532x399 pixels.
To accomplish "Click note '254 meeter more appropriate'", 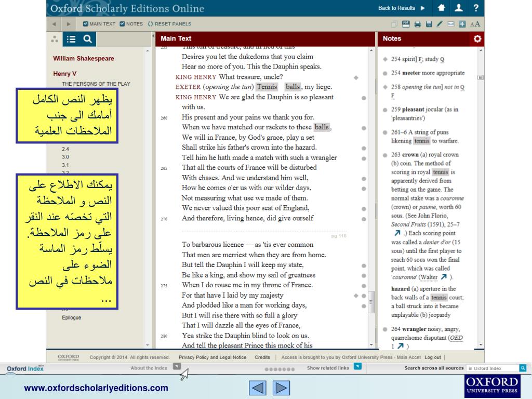I will click(x=428, y=73).
